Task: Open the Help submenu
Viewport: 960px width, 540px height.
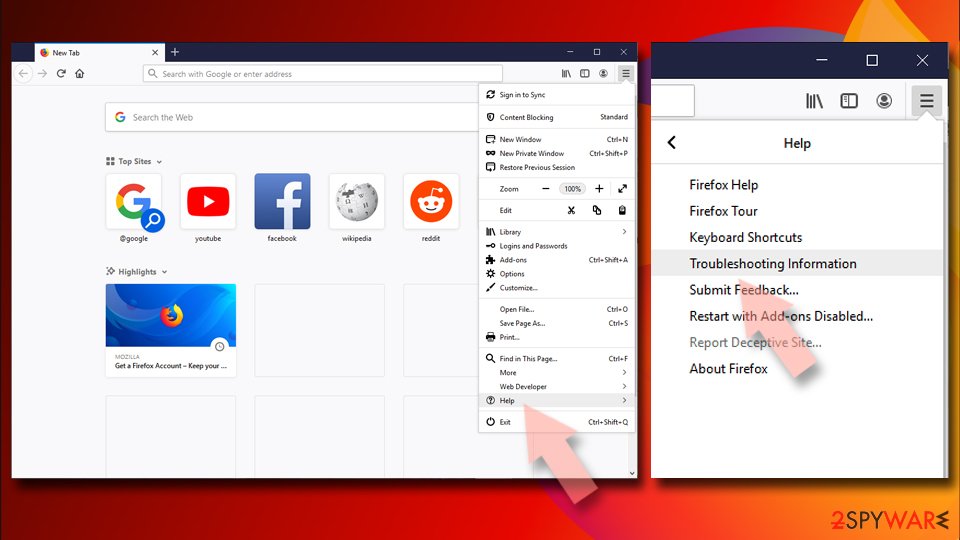Action: coord(557,400)
